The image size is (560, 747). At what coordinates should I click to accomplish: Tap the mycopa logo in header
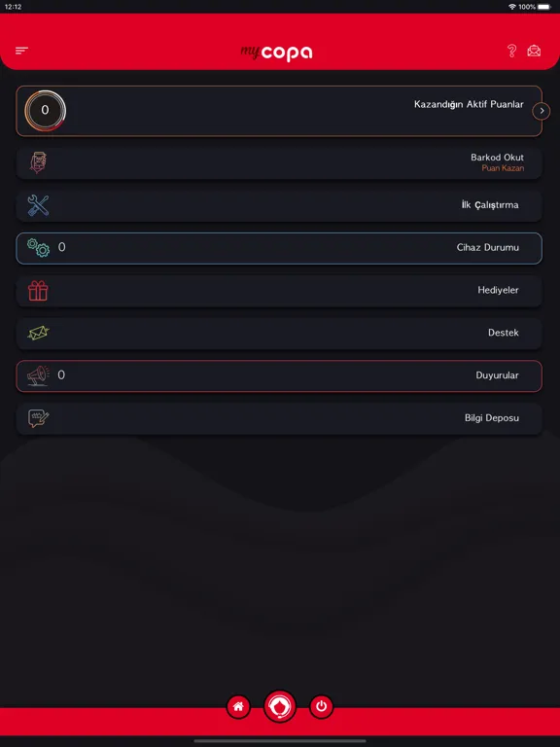click(276, 53)
